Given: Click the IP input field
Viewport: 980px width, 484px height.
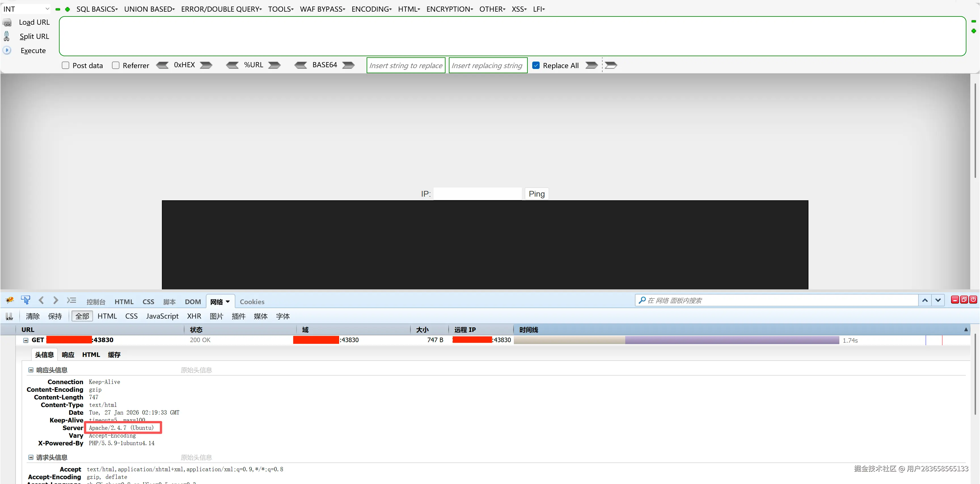Looking at the screenshot, I should click(478, 194).
